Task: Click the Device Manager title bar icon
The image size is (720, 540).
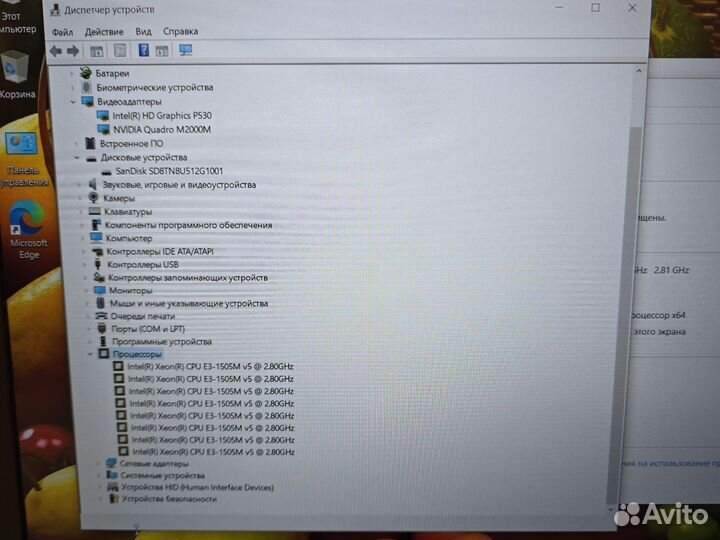Action: (x=55, y=10)
